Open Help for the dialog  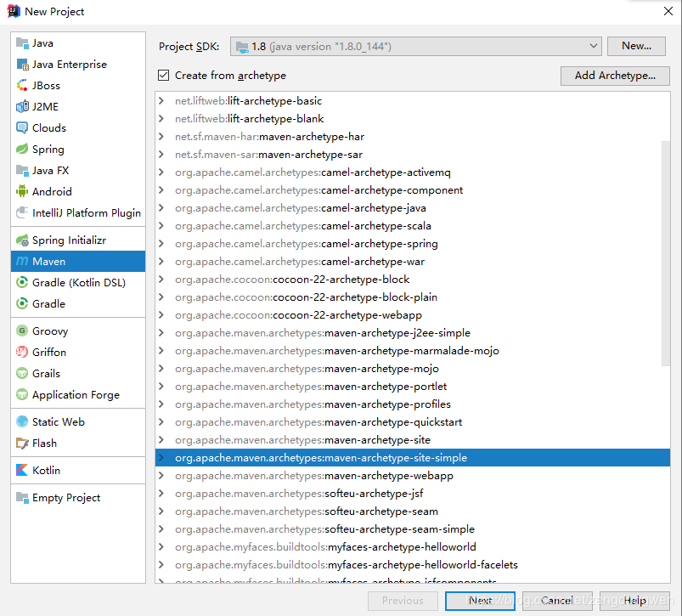(634, 601)
